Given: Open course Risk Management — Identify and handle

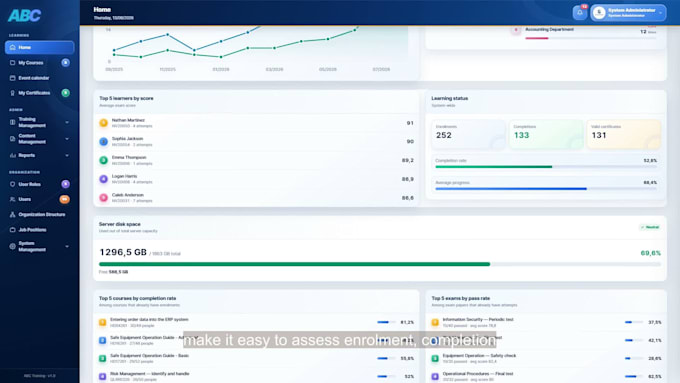Looking at the screenshot, I should click(256, 376).
